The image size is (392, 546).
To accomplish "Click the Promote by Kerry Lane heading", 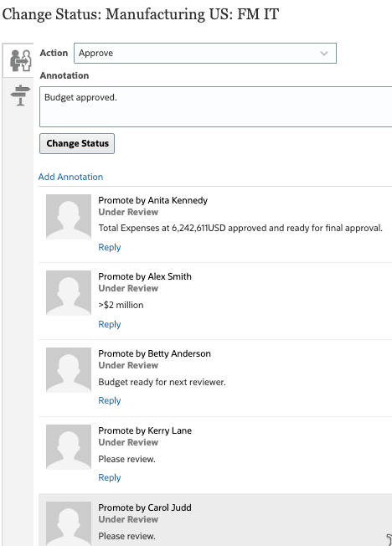I will (145, 430).
